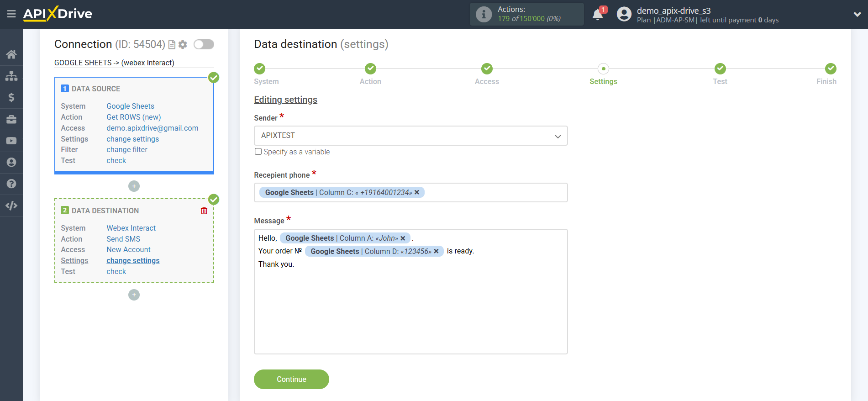Delete the Data Destination block
The height and width of the screenshot is (401, 868).
204,211
